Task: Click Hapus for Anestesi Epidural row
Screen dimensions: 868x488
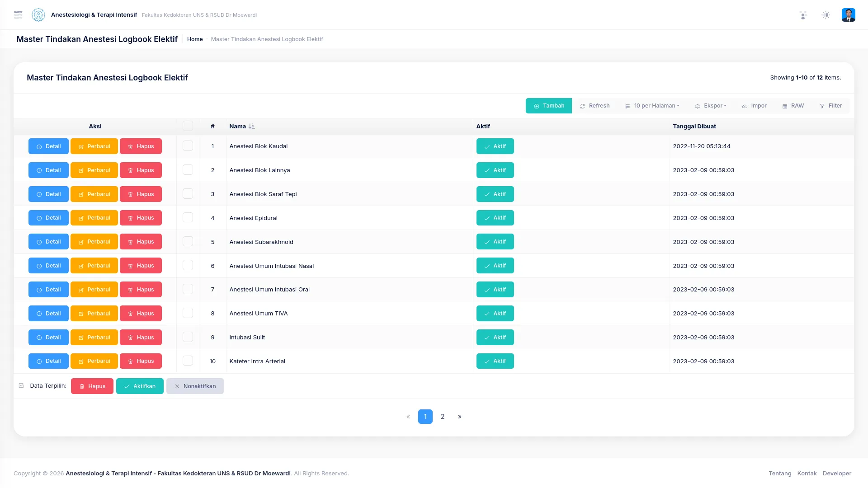Action: pos(141,218)
